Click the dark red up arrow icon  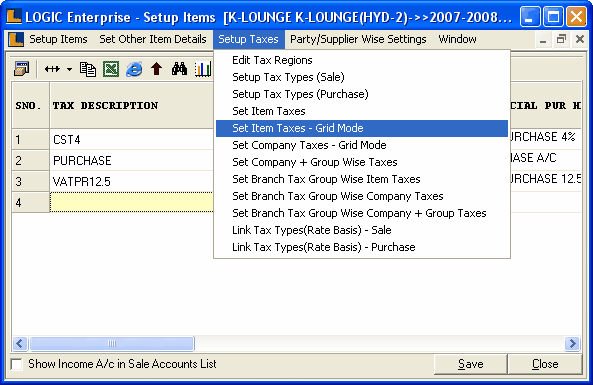[157, 69]
